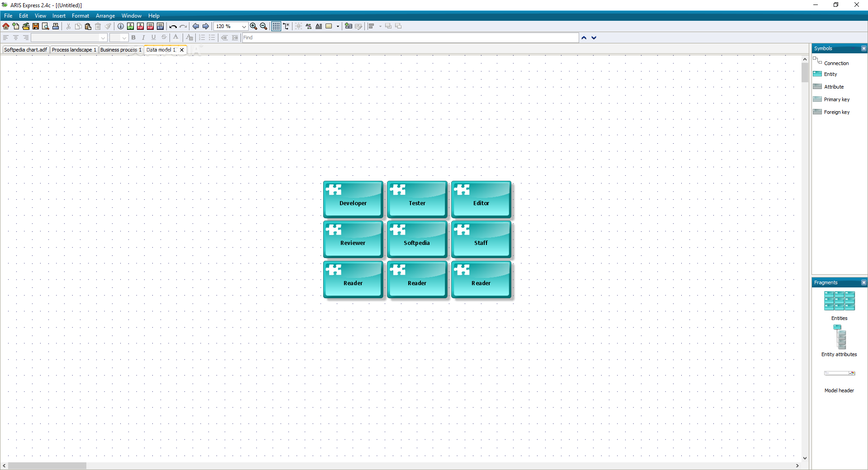Select the Entities fragment thumbnail
Image resolution: width=868 pixels, height=470 pixels.
(x=839, y=301)
